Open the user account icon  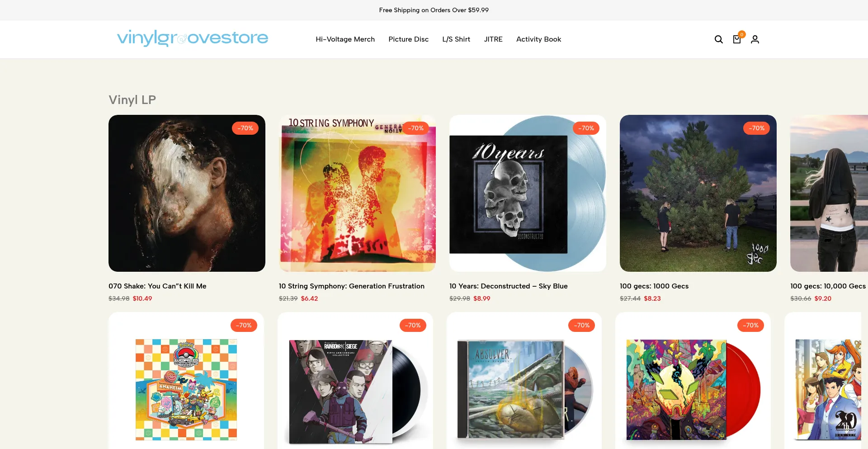[x=755, y=39]
